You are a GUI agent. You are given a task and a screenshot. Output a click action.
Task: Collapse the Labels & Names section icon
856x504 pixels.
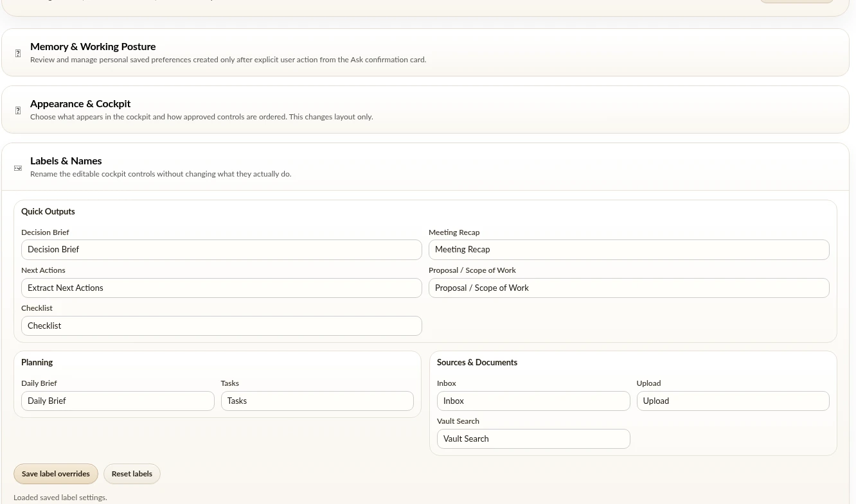click(18, 168)
